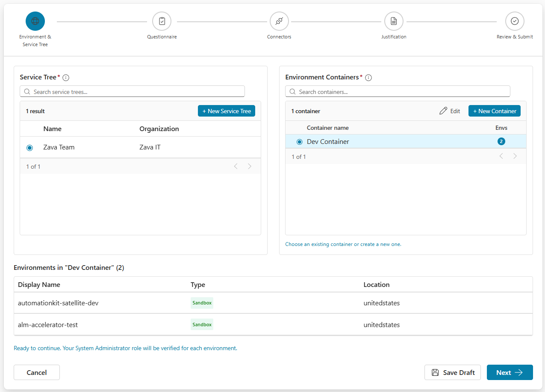This screenshot has width=545, height=392.
Task: Click the Display Name column header
Action: coord(39,285)
